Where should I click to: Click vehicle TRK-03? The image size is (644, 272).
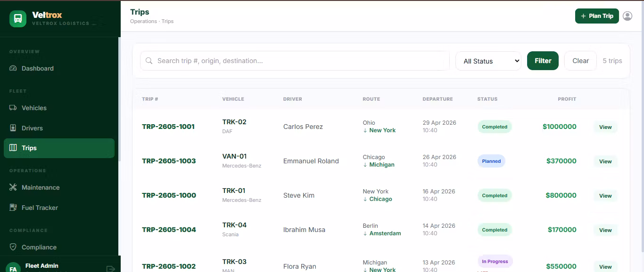(234, 262)
